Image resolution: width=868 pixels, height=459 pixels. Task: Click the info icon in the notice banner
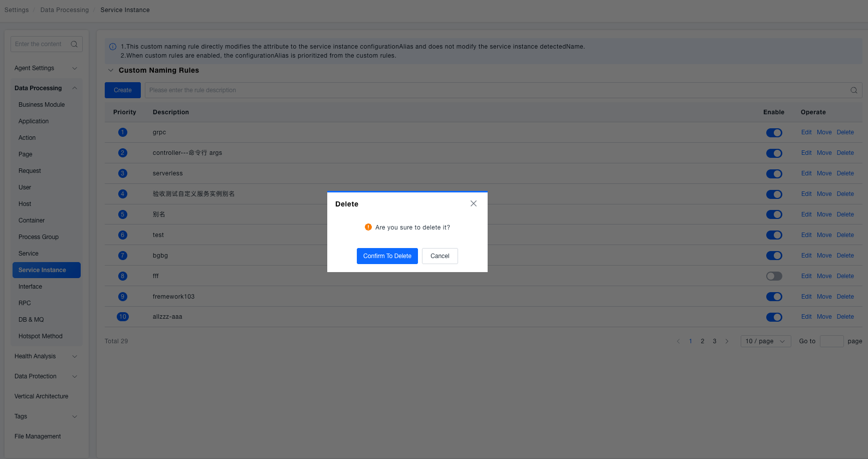point(113,47)
